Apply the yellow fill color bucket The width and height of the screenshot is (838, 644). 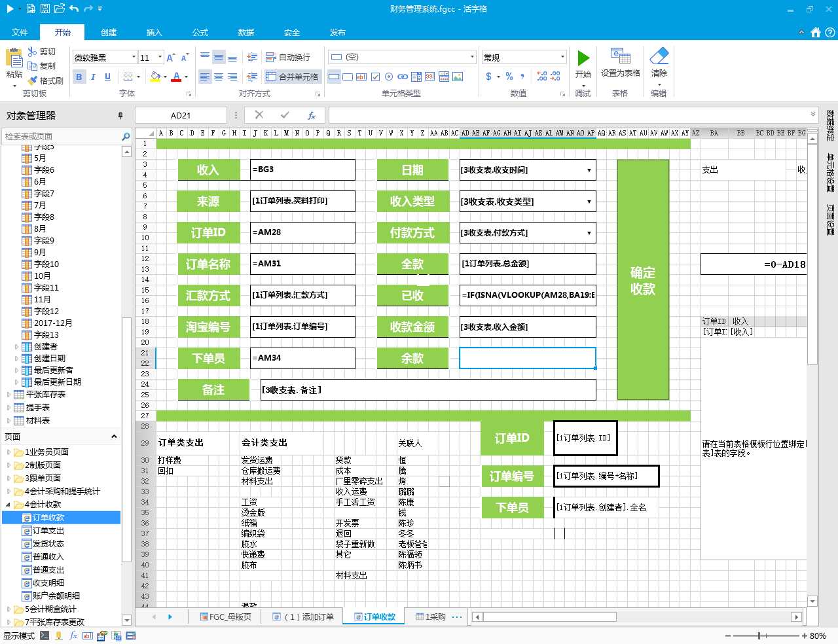pyautogui.click(x=155, y=77)
